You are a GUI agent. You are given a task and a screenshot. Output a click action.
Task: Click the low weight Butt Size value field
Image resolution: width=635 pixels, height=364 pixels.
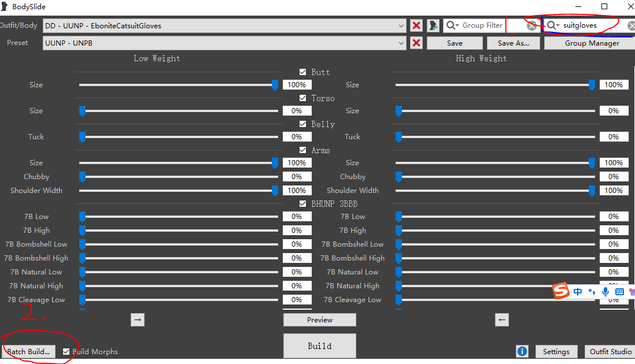coord(297,84)
